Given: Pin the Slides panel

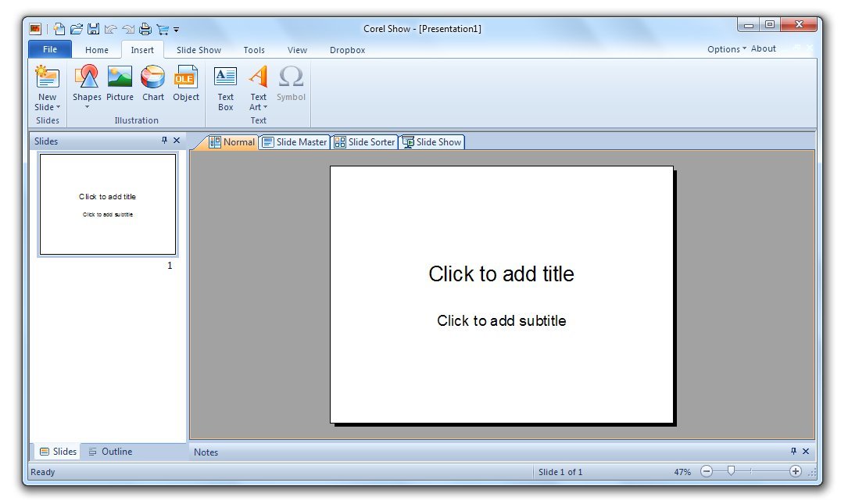Looking at the screenshot, I should point(164,141).
